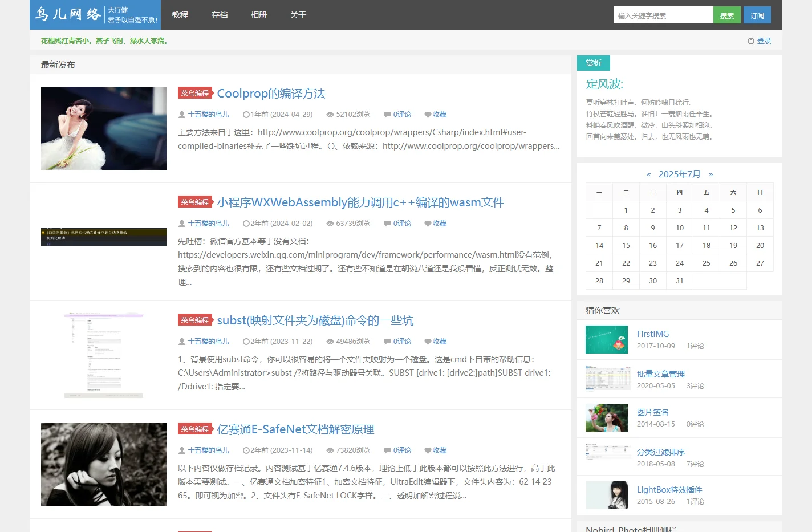Click the heart 收藏 icon for the 小程序WXWebAssembly post
The height and width of the screenshot is (532, 812).
click(x=428, y=224)
